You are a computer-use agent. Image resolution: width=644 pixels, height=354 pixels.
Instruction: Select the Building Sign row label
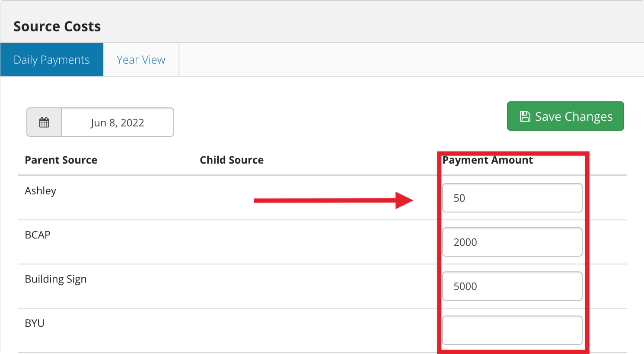(x=56, y=279)
